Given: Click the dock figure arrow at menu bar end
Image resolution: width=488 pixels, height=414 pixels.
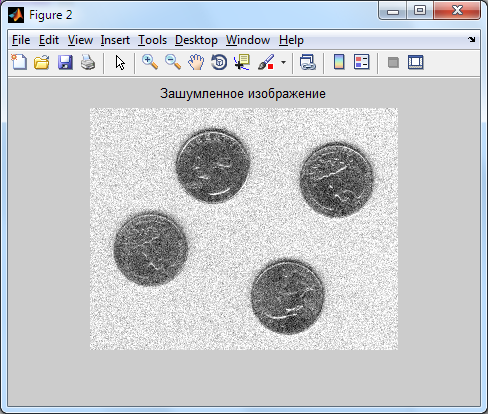Looking at the screenshot, I should 471,40.
